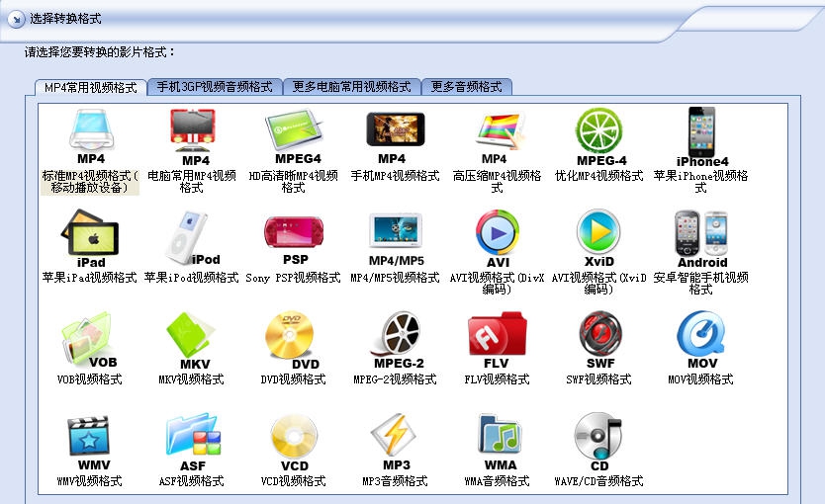Select the MP3 audio format icon
Image resolution: width=825 pixels, height=504 pixels.
(394, 442)
